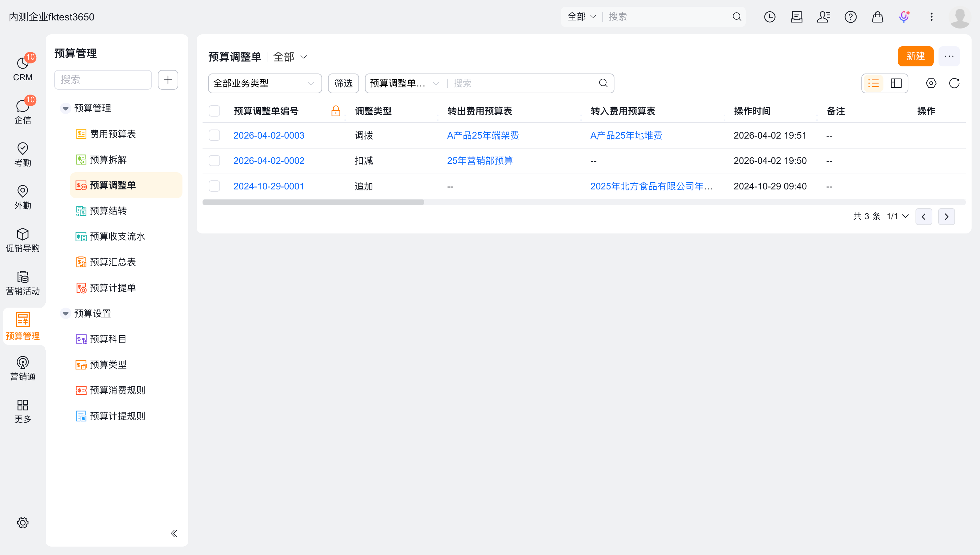Focus the sidebar 搜索 input field
Image resolution: width=980 pixels, height=555 pixels.
(x=103, y=80)
